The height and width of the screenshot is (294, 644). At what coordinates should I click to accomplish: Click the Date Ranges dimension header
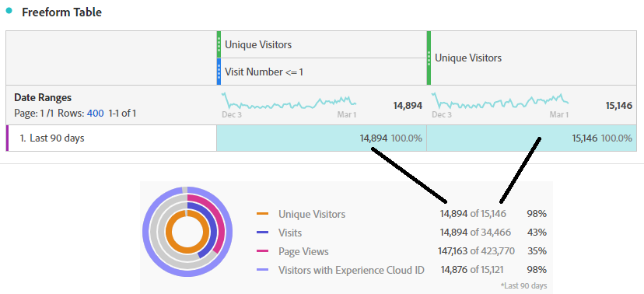[43, 98]
